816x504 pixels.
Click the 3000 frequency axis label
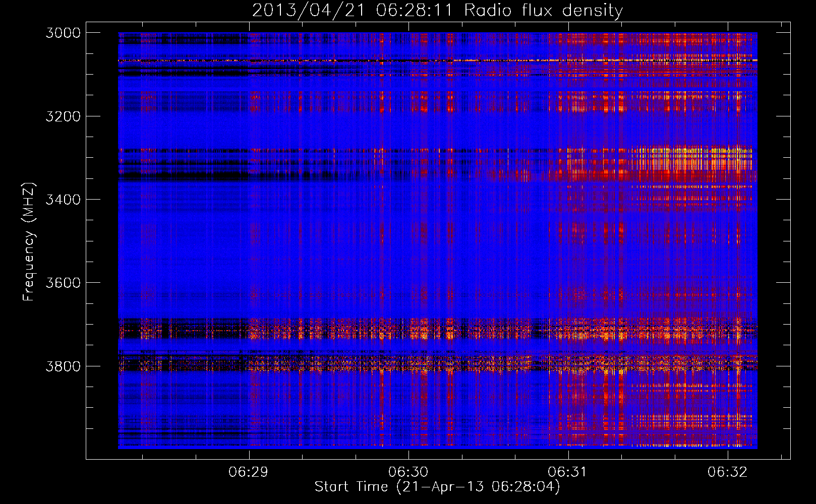click(63, 33)
